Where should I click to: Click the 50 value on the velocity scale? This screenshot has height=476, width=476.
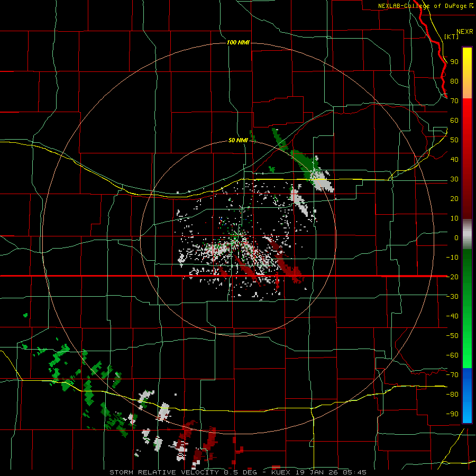[x=454, y=140]
